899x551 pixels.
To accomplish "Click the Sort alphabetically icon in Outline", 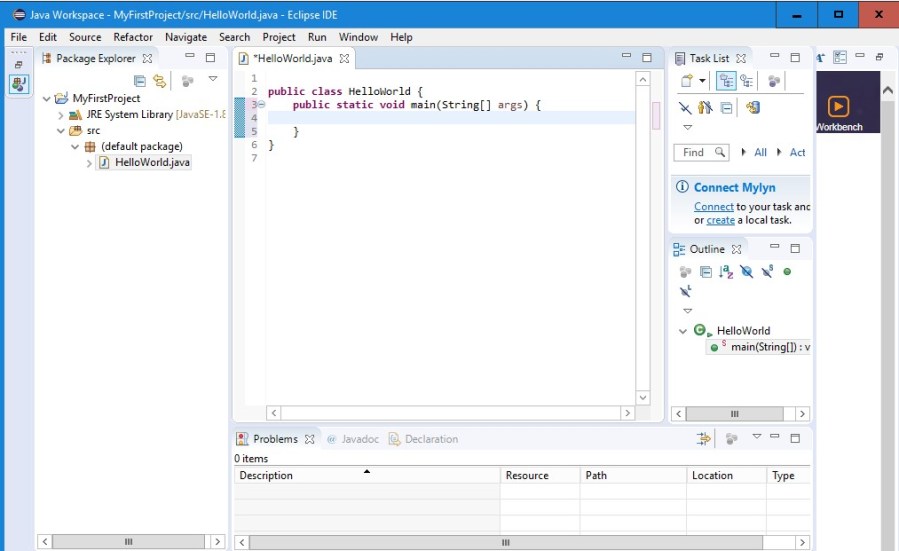I will [726, 272].
